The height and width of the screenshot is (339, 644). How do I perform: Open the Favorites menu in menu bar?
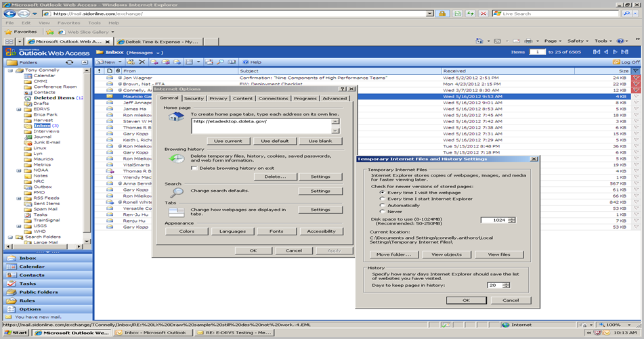(68, 23)
